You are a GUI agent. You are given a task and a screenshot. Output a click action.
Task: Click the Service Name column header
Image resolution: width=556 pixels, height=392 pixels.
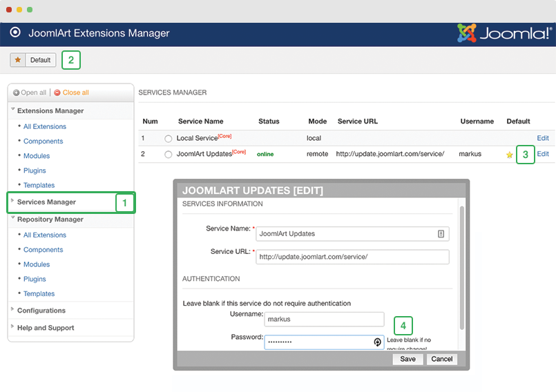coord(201,121)
